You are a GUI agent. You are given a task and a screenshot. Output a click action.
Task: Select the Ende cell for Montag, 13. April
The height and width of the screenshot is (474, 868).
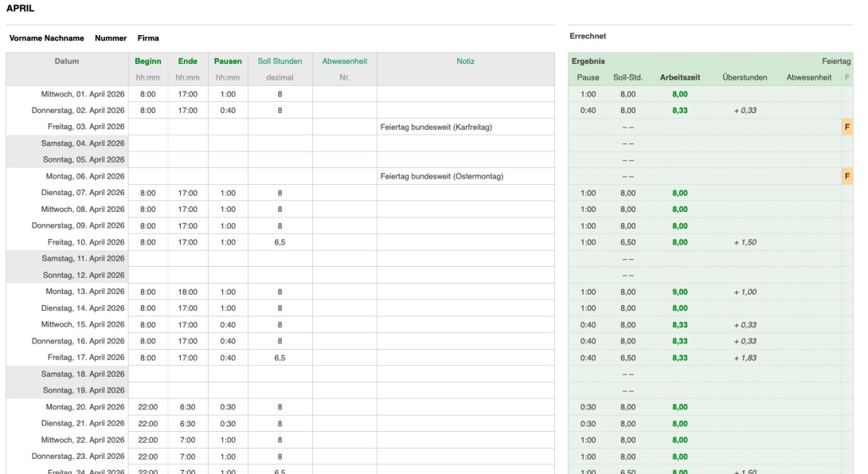[188, 292]
